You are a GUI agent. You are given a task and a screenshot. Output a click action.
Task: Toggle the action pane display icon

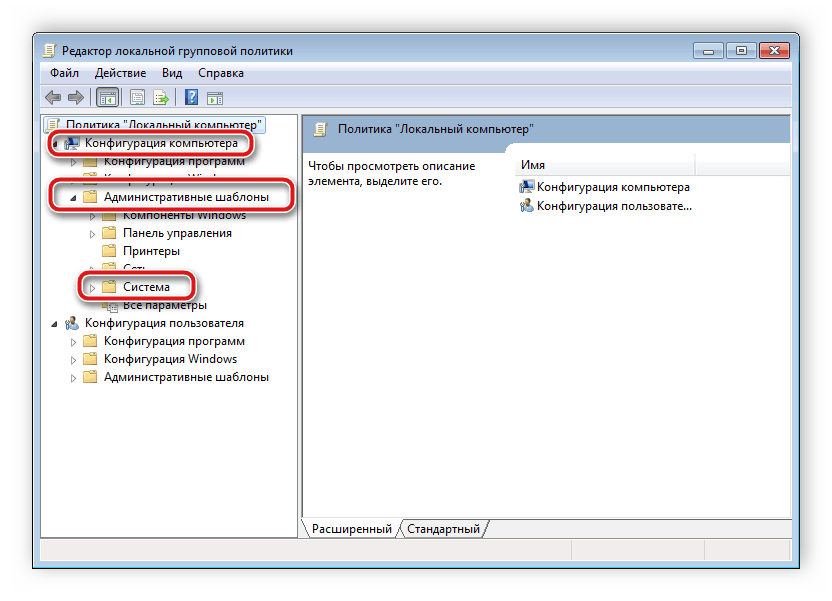coord(214,97)
